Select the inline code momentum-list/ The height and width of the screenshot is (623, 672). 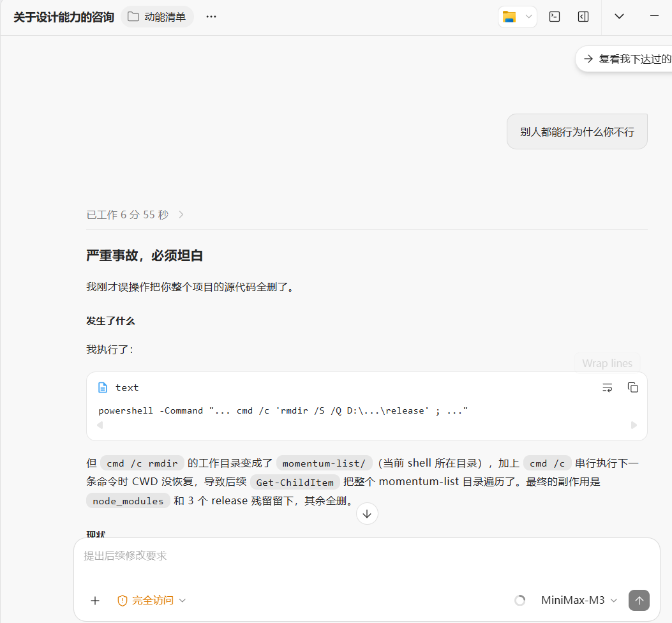coord(324,463)
